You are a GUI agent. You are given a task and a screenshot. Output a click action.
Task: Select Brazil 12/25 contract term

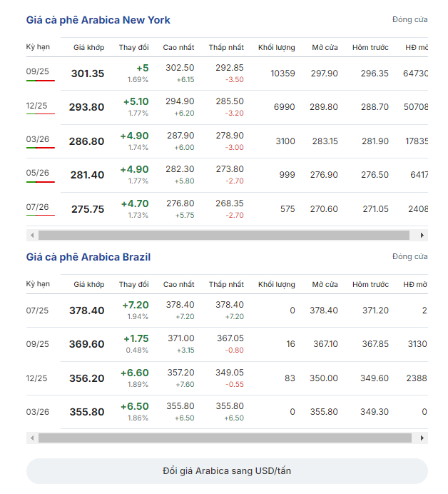tap(36, 378)
